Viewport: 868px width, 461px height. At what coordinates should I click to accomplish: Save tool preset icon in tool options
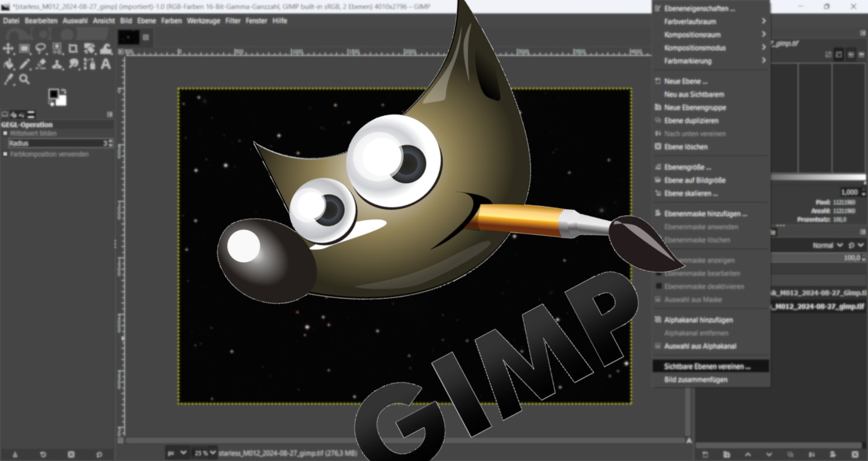(x=15, y=454)
